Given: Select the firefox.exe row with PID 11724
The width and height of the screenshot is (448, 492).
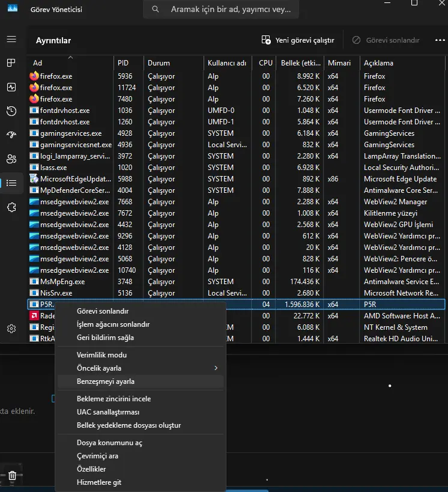Looking at the screenshot, I should (236, 88).
